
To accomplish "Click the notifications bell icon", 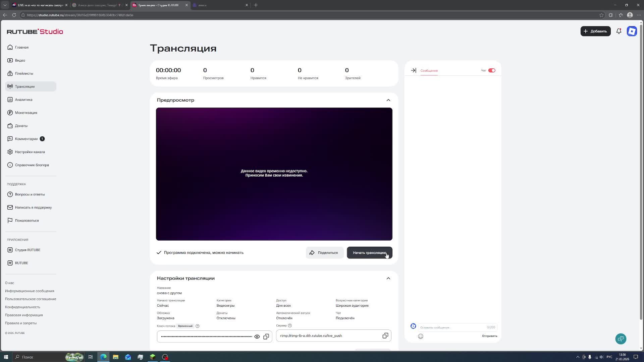I will [619, 31].
